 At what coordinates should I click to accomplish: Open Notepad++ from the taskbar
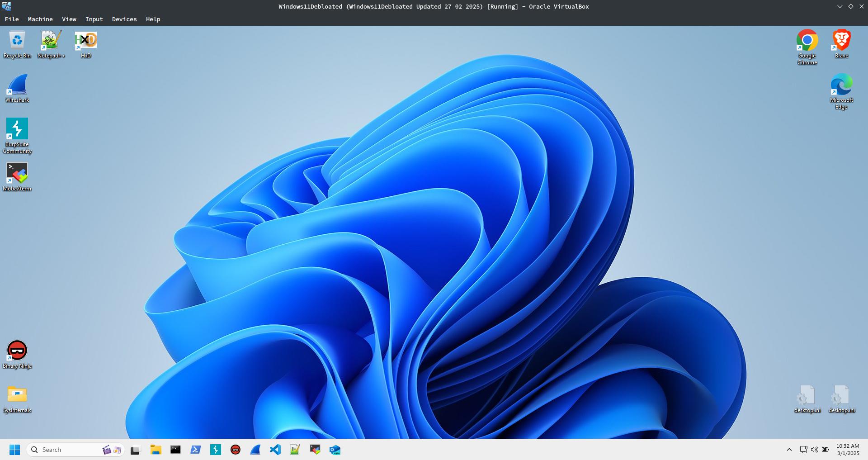point(295,450)
